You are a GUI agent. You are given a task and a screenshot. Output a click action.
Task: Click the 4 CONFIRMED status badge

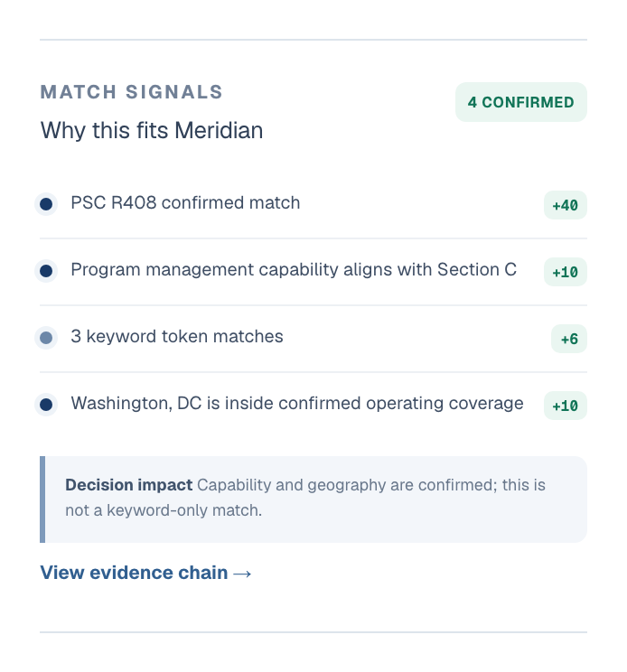point(520,102)
